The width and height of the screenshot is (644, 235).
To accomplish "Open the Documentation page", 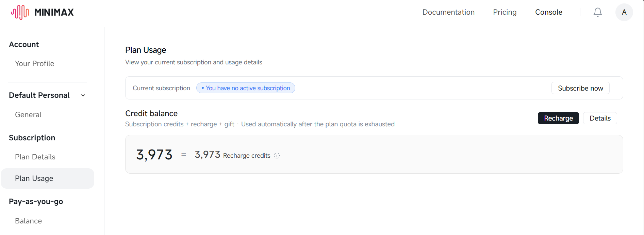I will pyautogui.click(x=448, y=12).
